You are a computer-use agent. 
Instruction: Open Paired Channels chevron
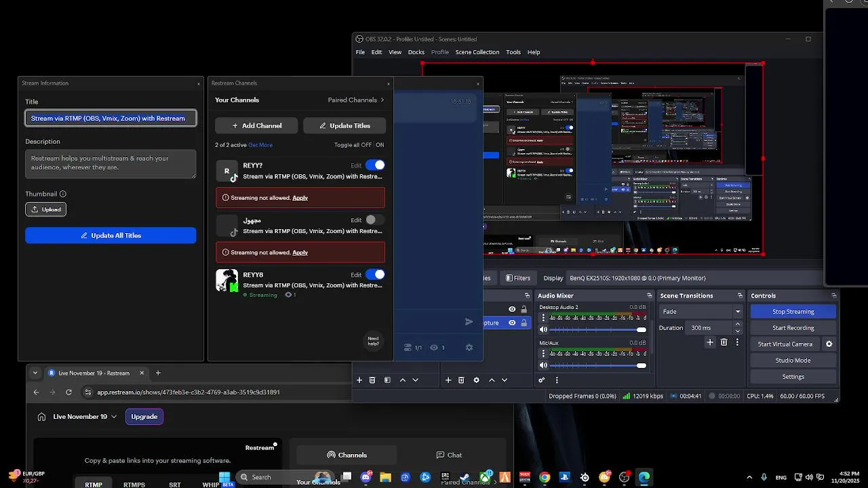[382, 100]
